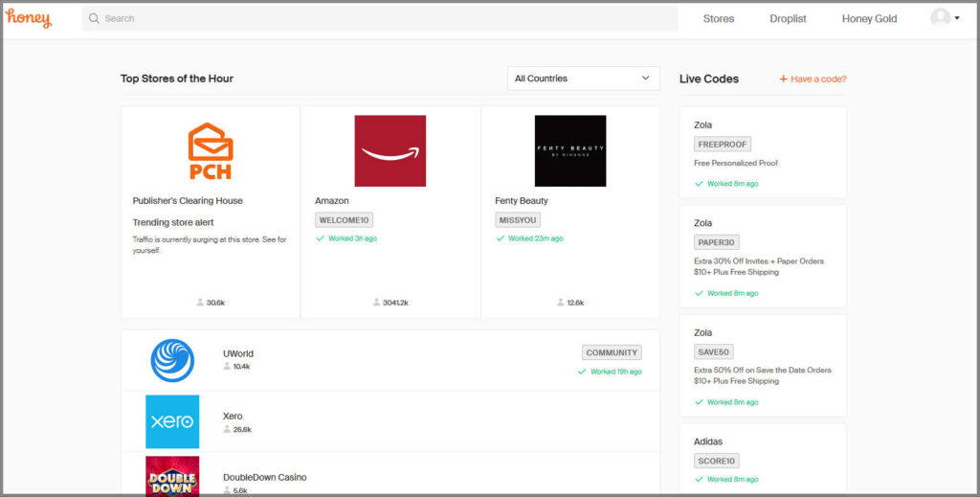Open the Xero store icon
The image size is (980, 497).
[x=172, y=421]
